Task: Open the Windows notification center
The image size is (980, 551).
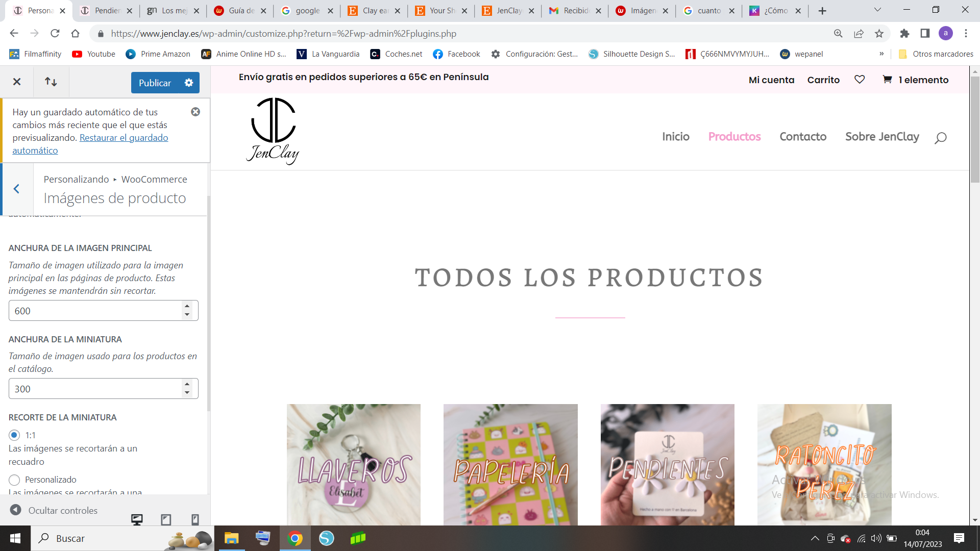Action: pos(959,538)
